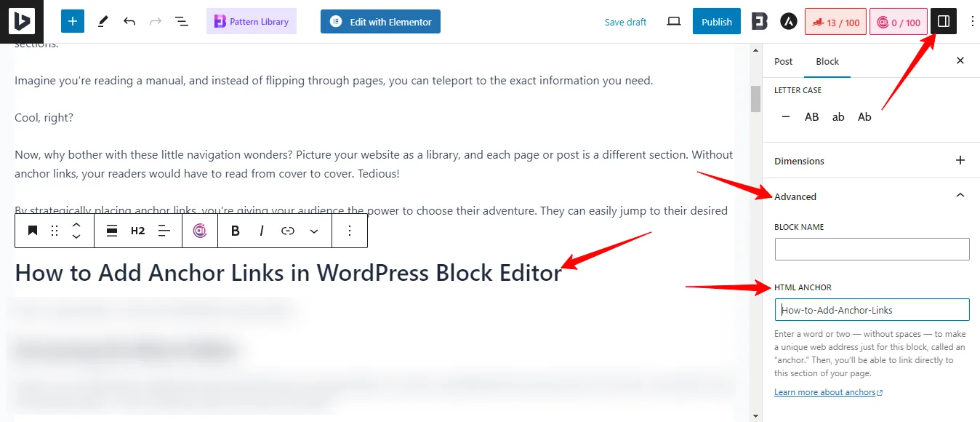Collapse the Advanced panel
This screenshot has height=422, width=980.
pyautogui.click(x=960, y=196)
